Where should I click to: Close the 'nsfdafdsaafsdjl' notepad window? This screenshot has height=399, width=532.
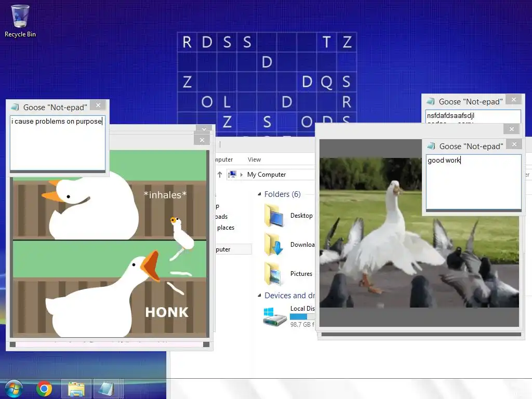pos(514,100)
